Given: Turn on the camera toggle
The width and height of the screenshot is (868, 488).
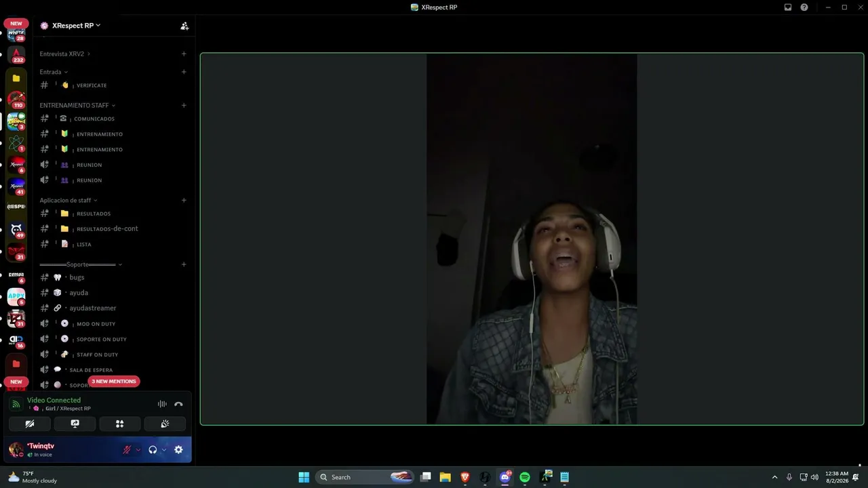Looking at the screenshot, I should pyautogui.click(x=30, y=424).
